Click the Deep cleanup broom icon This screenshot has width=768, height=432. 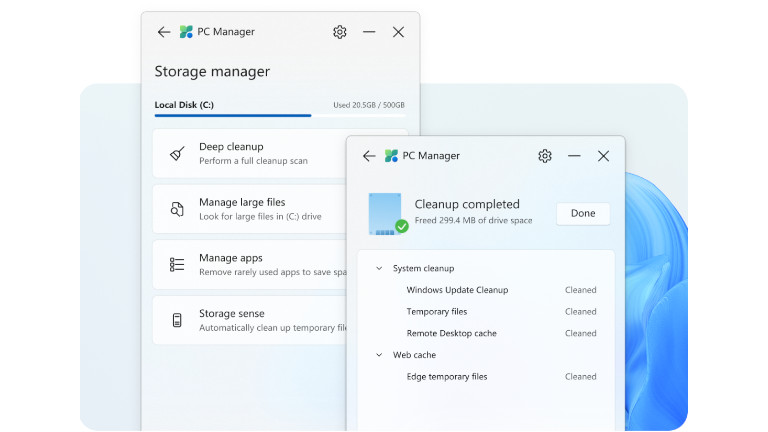click(x=177, y=153)
